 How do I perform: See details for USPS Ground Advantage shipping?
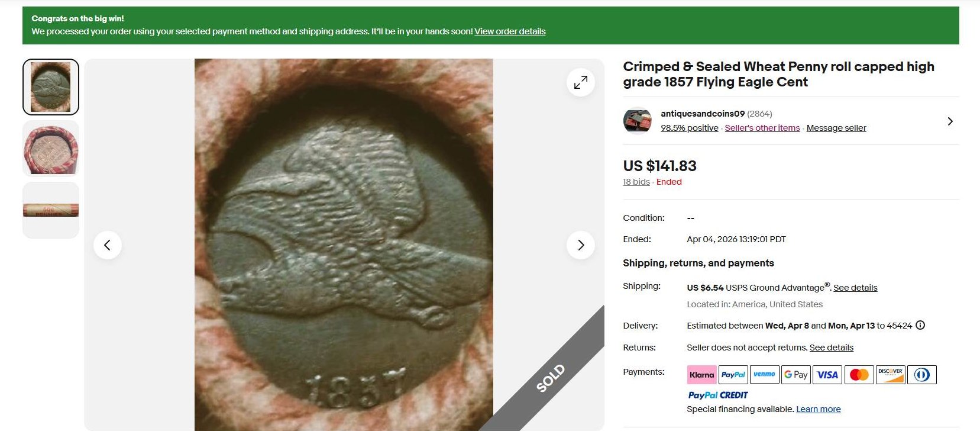click(x=855, y=287)
